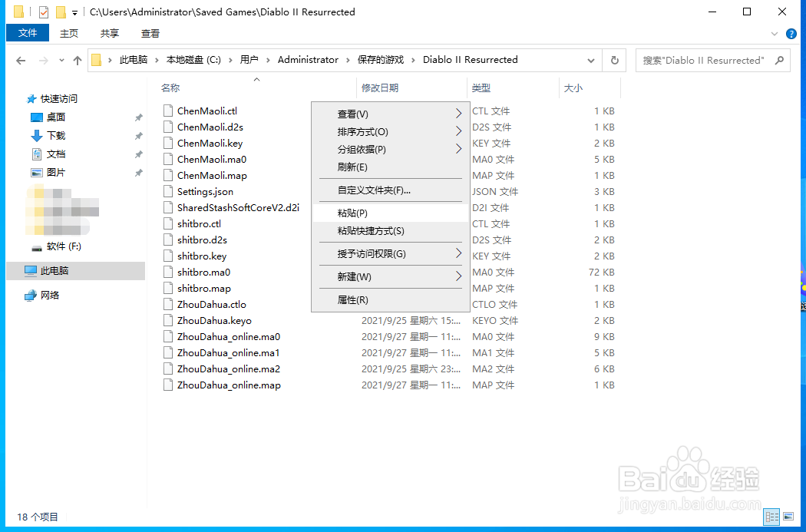Click the New folder quick access icon

point(61,12)
